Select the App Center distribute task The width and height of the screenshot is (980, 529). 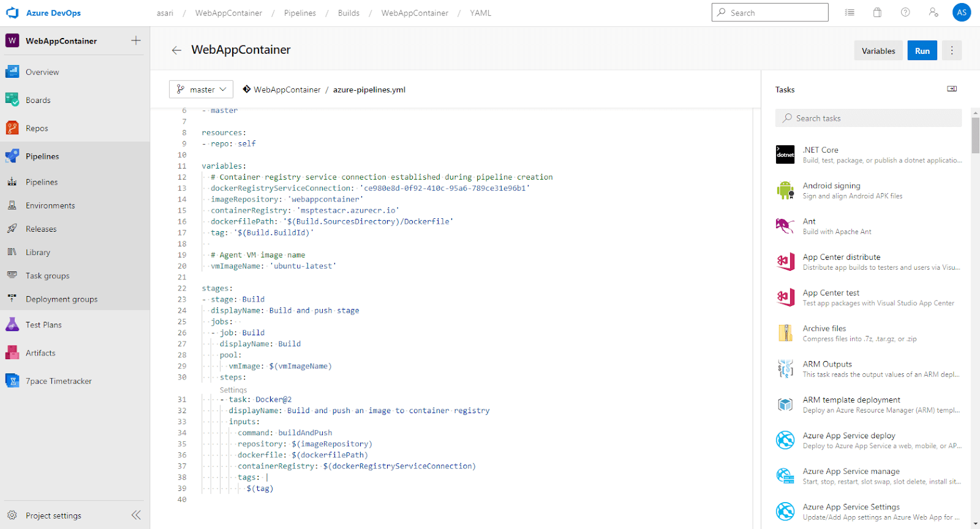tap(869, 262)
